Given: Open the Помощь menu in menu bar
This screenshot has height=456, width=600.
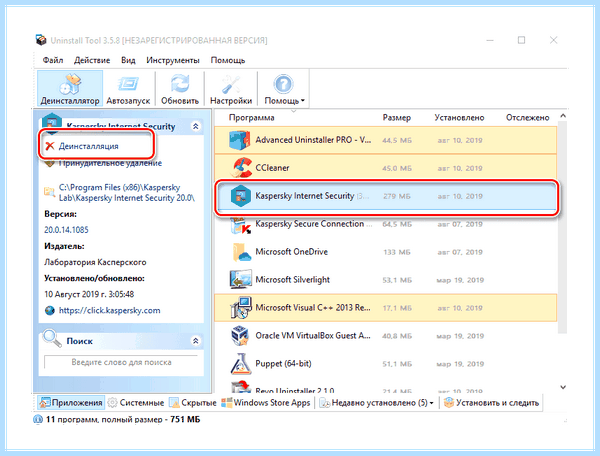Looking at the screenshot, I should [228, 60].
